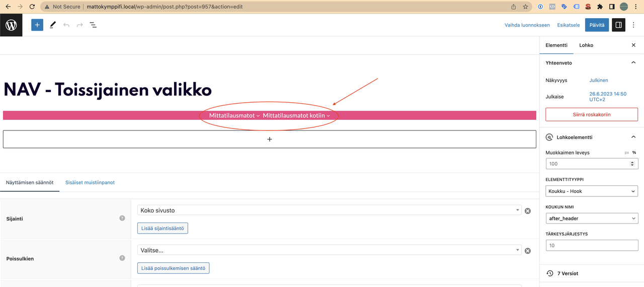This screenshot has width=644, height=287.
Task: Go forward with the browser forward arrow
Action: pyautogui.click(x=20, y=7)
